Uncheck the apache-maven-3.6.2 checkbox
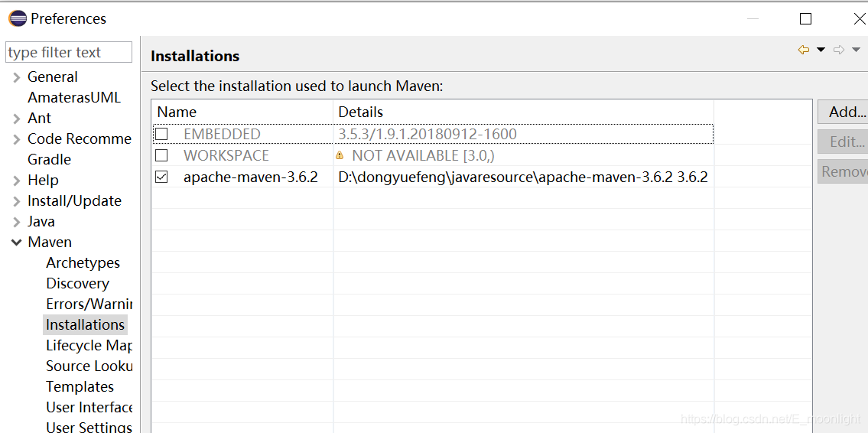868x433 pixels. tap(161, 177)
